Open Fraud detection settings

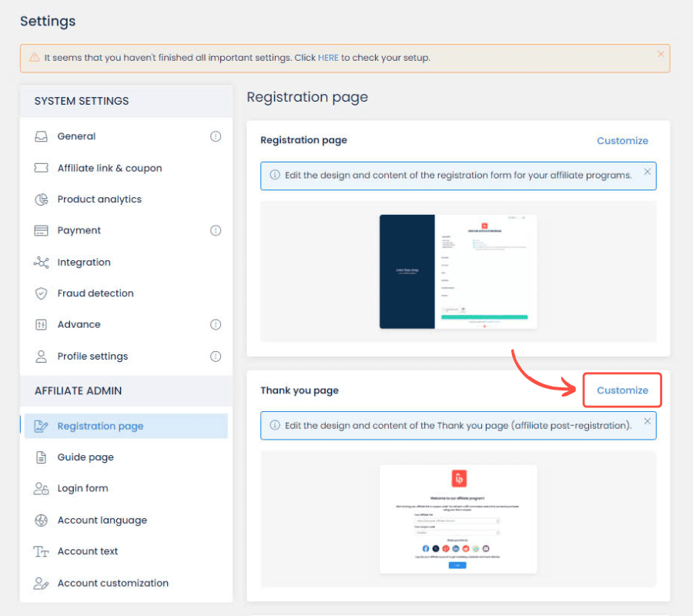tap(126, 293)
